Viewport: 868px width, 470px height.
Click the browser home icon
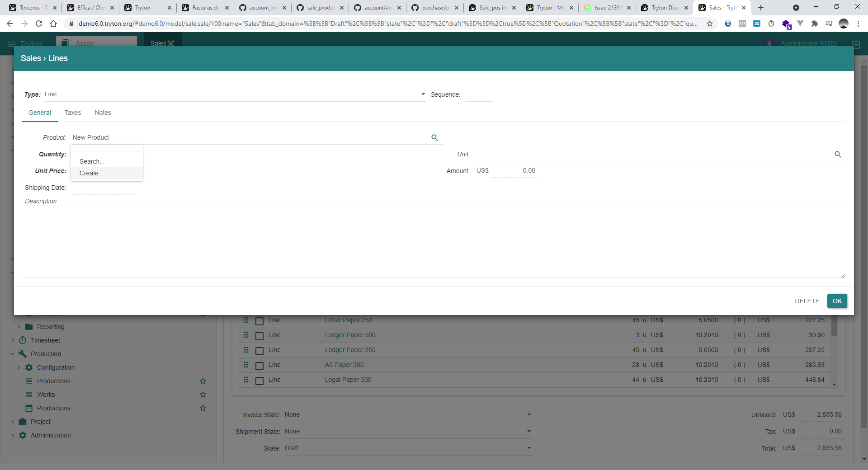(x=53, y=23)
